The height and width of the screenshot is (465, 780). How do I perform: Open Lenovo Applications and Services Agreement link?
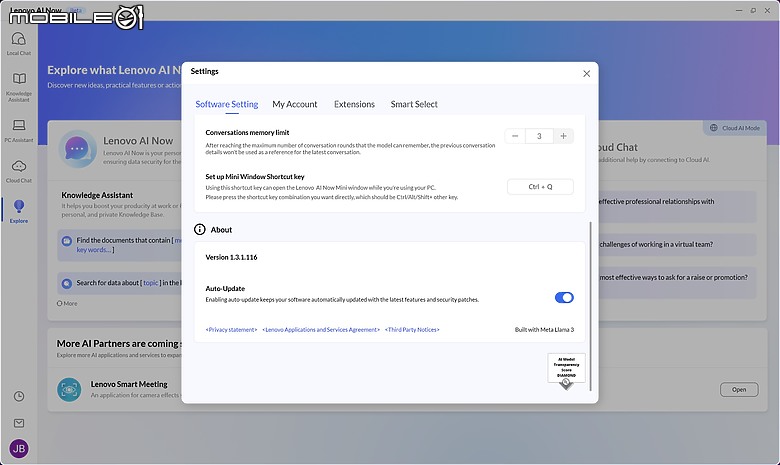point(321,330)
